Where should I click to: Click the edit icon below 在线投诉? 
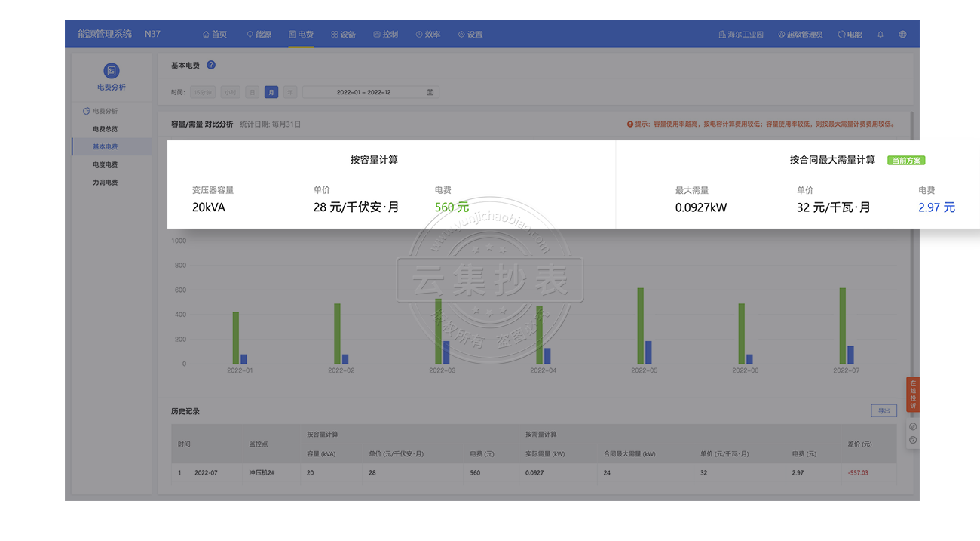[913, 426]
